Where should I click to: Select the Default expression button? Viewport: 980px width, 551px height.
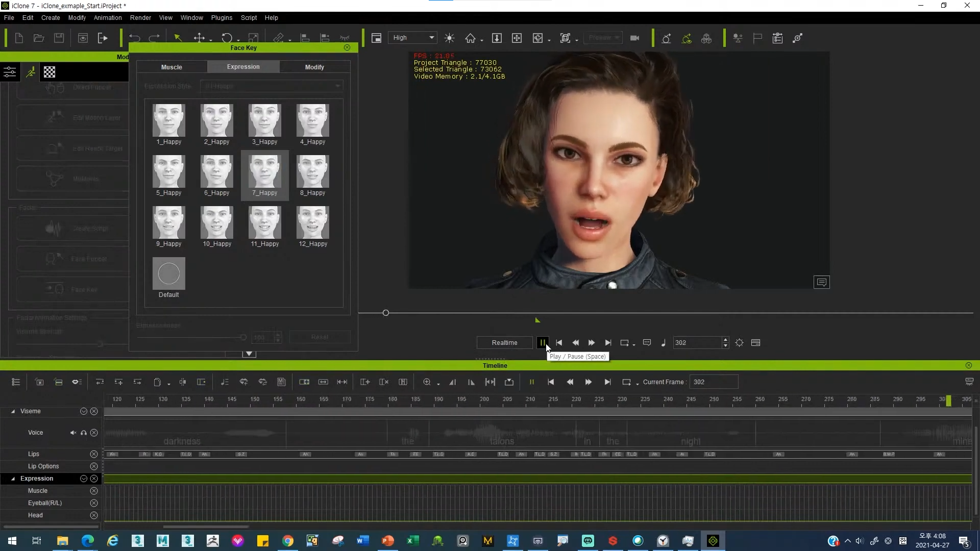168,274
